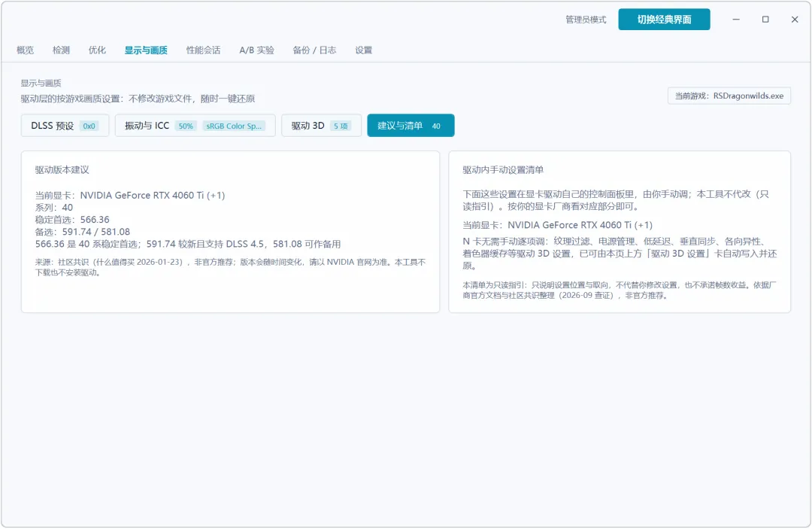The height and width of the screenshot is (529, 812).
Task: Click the 稳定首选: 566.36 line
Action: point(72,220)
